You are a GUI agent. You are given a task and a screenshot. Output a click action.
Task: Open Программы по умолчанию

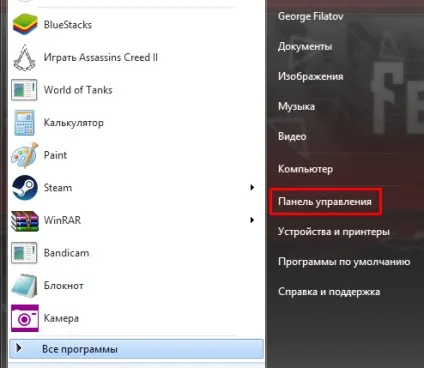(344, 262)
